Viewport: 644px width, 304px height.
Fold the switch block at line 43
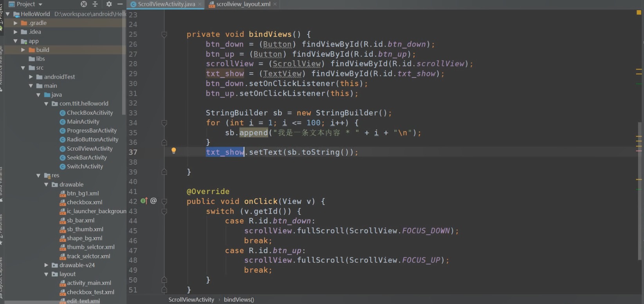coord(164,211)
